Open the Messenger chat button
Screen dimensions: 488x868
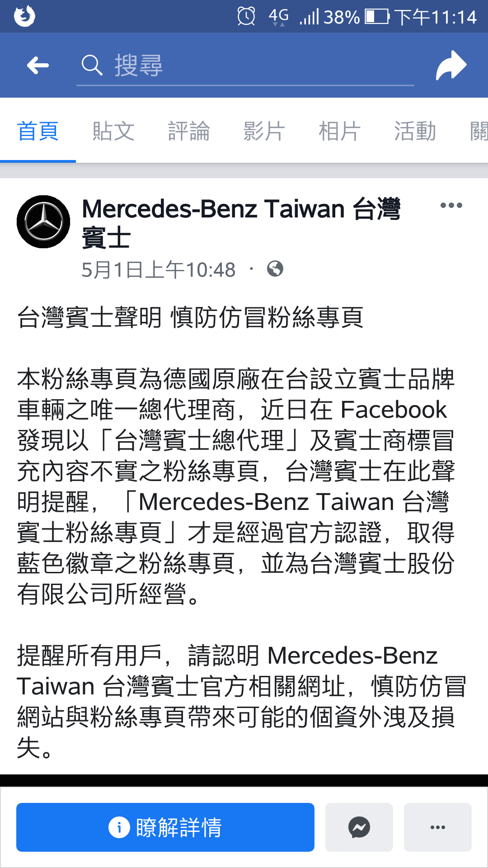click(x=359, y=827)
